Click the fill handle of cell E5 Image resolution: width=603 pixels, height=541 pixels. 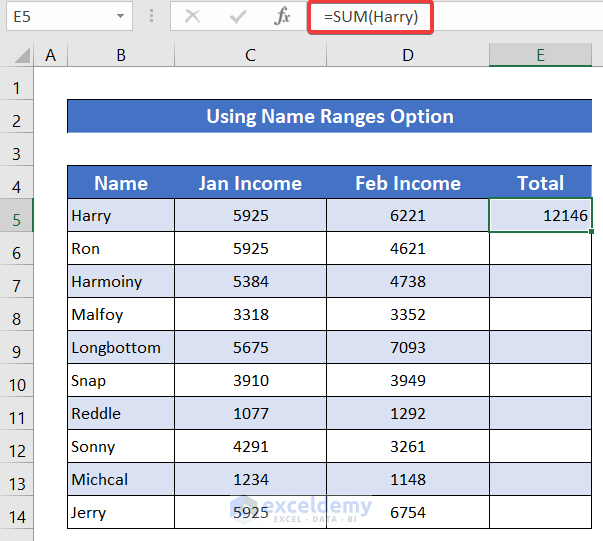[x=591, y=232]
